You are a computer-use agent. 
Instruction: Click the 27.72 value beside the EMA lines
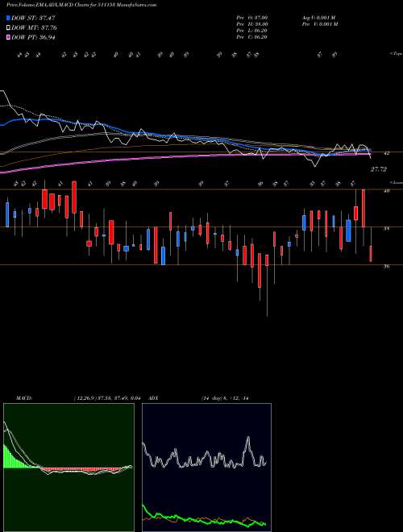(378, 169)
